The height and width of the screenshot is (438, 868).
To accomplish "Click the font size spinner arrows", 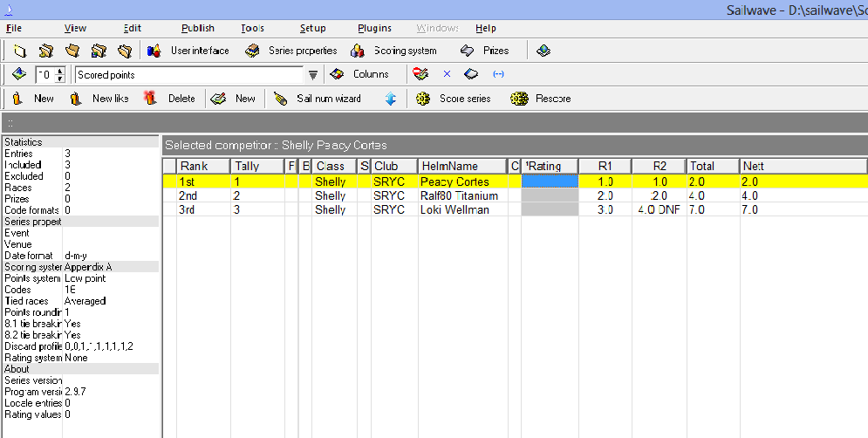I will 59,75.
